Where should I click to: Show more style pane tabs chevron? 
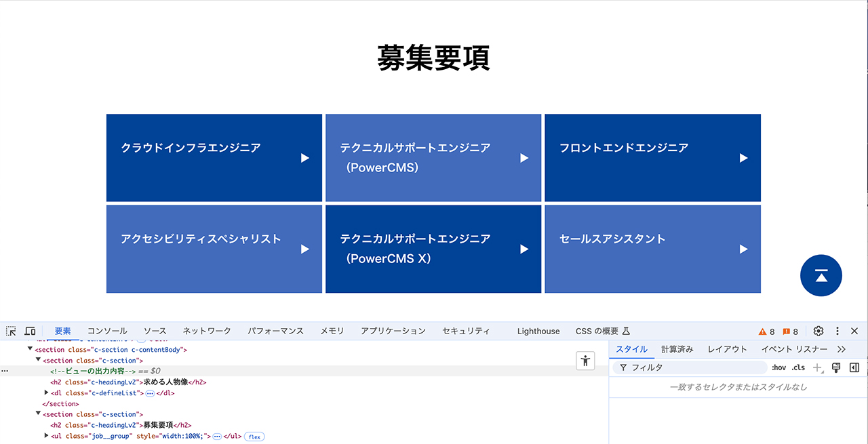tap(842, 349)
